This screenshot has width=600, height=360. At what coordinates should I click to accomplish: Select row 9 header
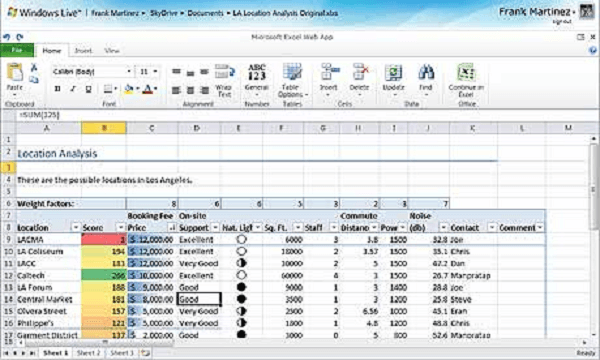coord(8,240)
